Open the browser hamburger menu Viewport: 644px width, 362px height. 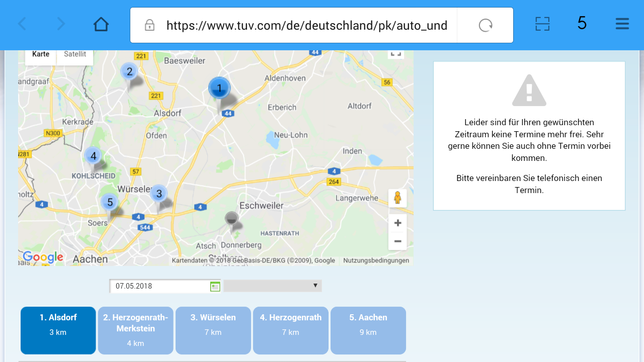622,24
